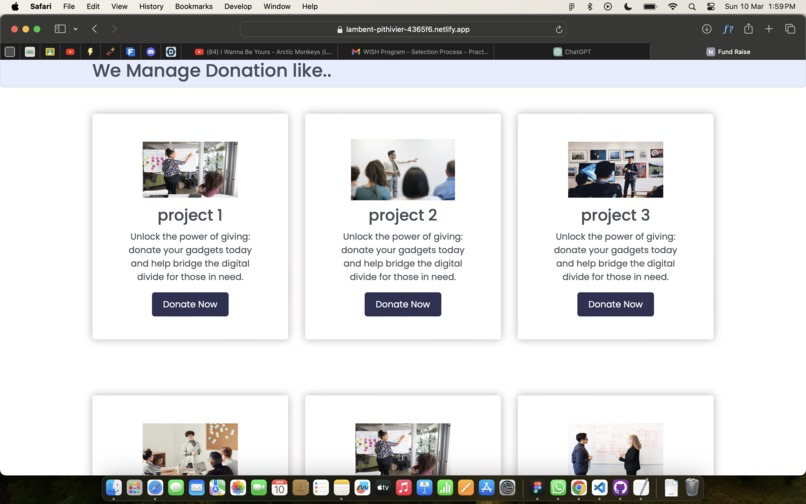Open the Wi-Fi status menu
The image size is (806, 504).
(x=672, y=6)
